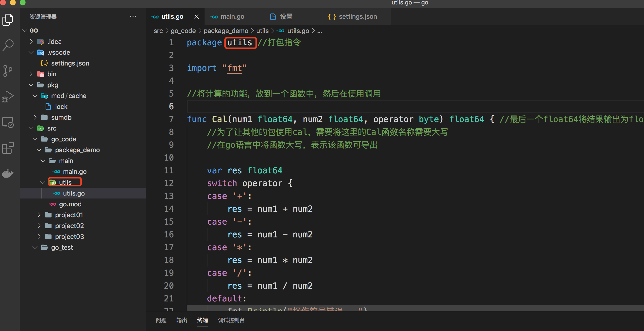Open explorer more actions ellipsis
This screenshot has height=331, width=644.
tap(133, 17)
